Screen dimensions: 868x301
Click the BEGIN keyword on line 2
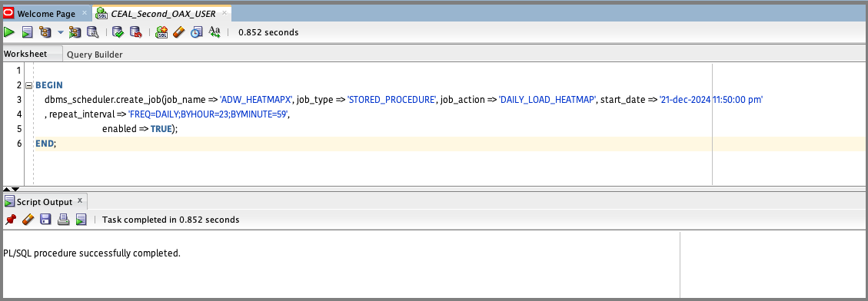[x=49, y=85]
